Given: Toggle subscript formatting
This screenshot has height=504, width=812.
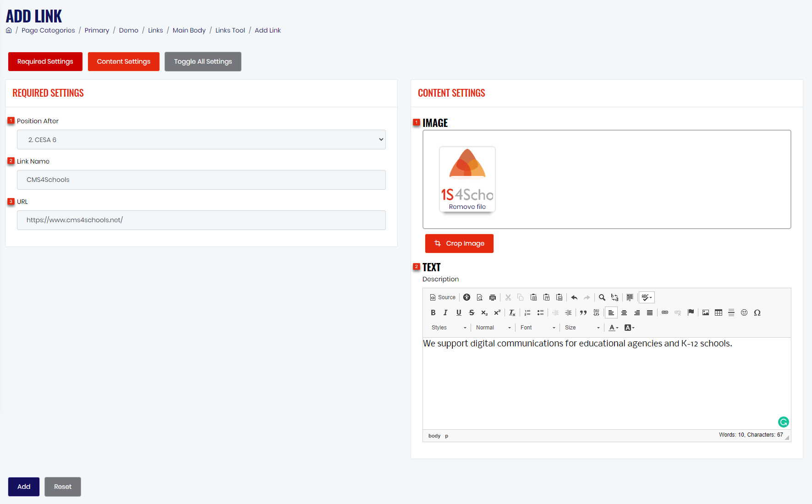Looking at the screenshot, I should (484, 312).
